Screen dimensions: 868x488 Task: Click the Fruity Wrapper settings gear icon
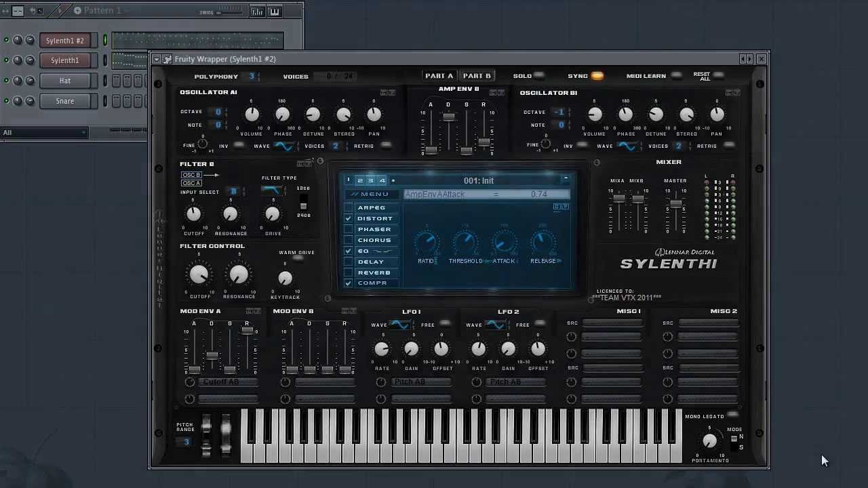(x=167, y=59)
